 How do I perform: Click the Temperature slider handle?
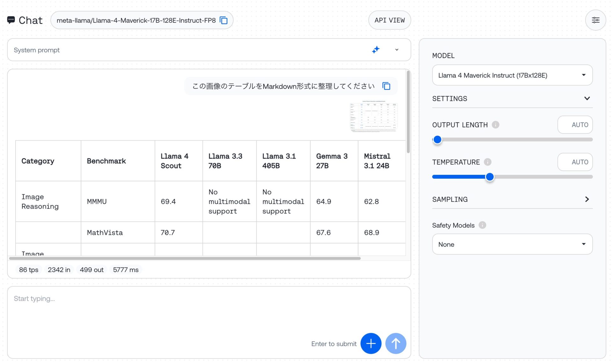click(x=490, y=177)
